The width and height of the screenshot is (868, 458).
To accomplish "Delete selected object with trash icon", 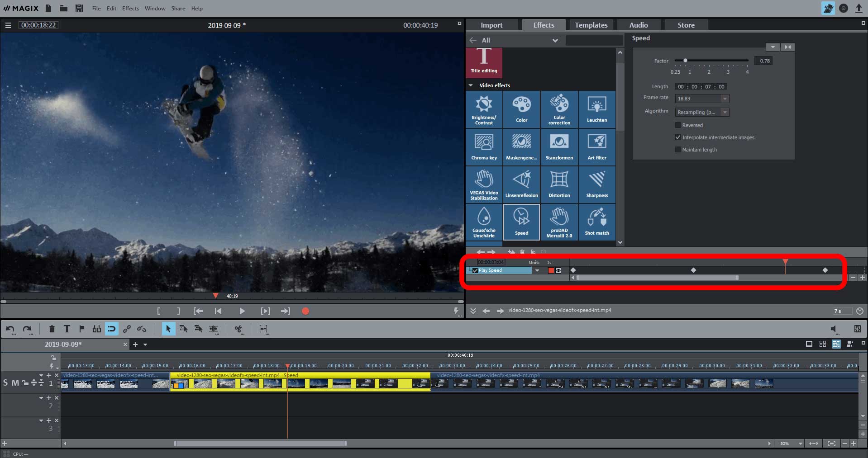I will pyautogui.click(x=52, y=329).
